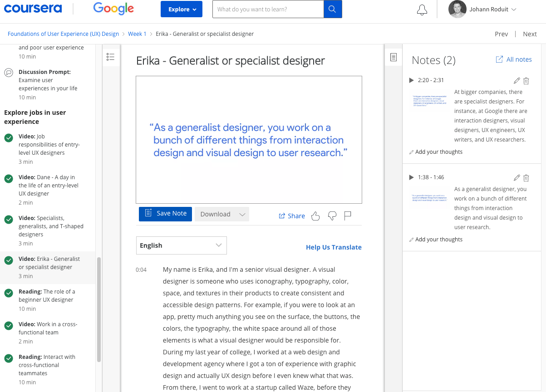Click checkmark for Dane day in life video

[9, 179]
